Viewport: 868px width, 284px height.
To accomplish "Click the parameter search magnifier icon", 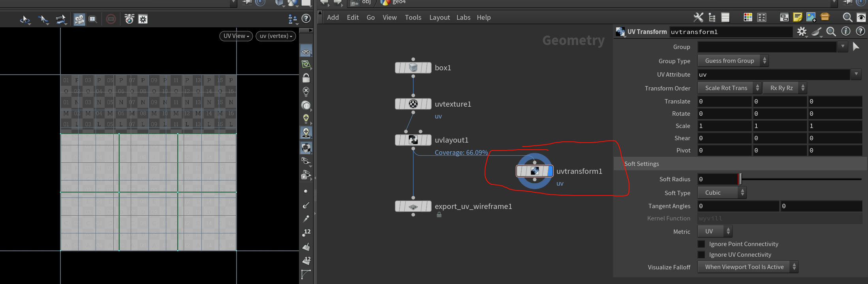I will pyautogui.click(x=831, y=32).
